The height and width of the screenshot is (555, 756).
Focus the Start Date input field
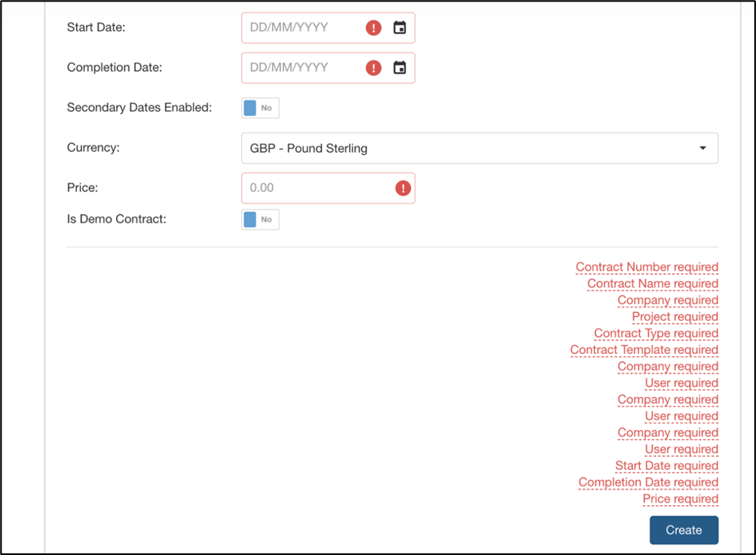pos(302,28)
